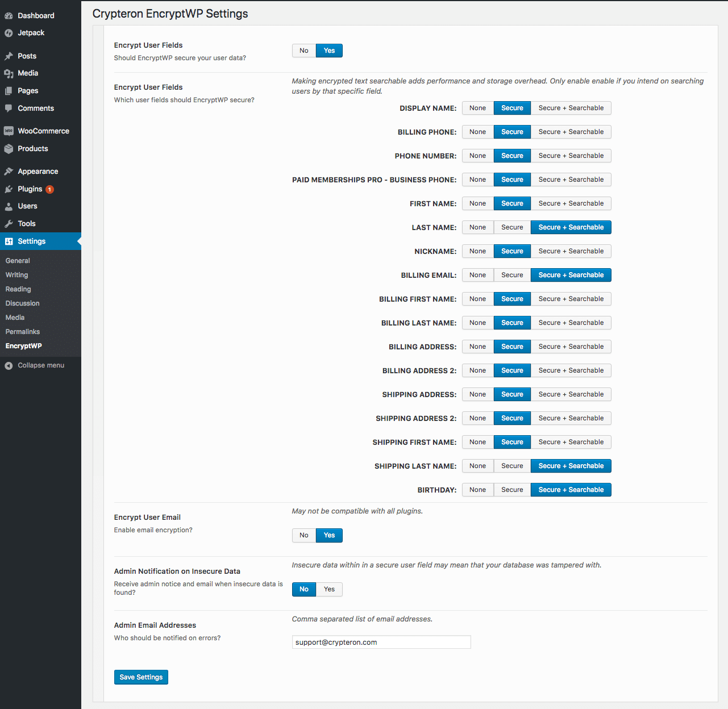The width and height of the screenshot is (728, 709).
Task: Set Nickname to Secure + Searchable
Action: 571,251
